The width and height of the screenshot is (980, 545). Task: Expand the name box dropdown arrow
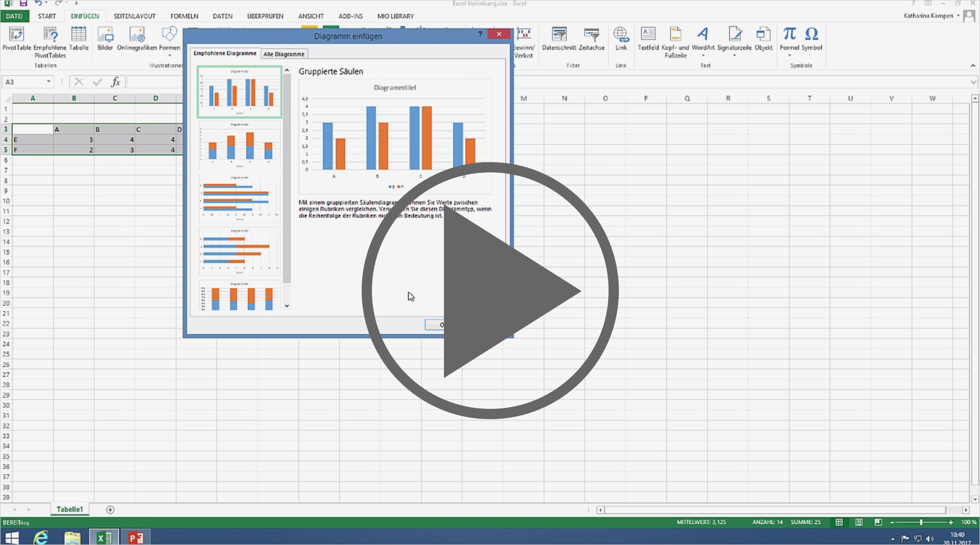[49, 82]
